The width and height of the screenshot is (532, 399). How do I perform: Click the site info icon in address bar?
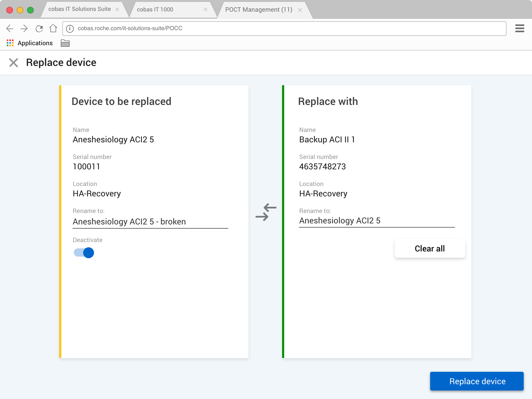(70, 29)
